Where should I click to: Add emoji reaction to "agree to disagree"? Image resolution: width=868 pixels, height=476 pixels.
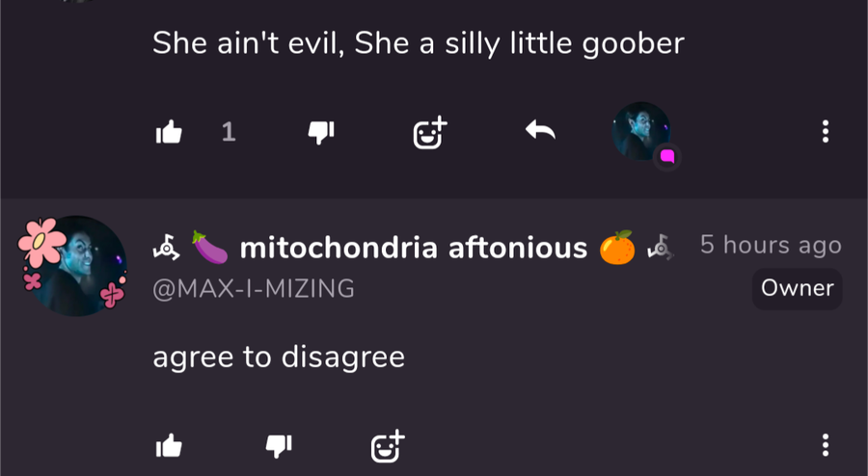[388, 445]
